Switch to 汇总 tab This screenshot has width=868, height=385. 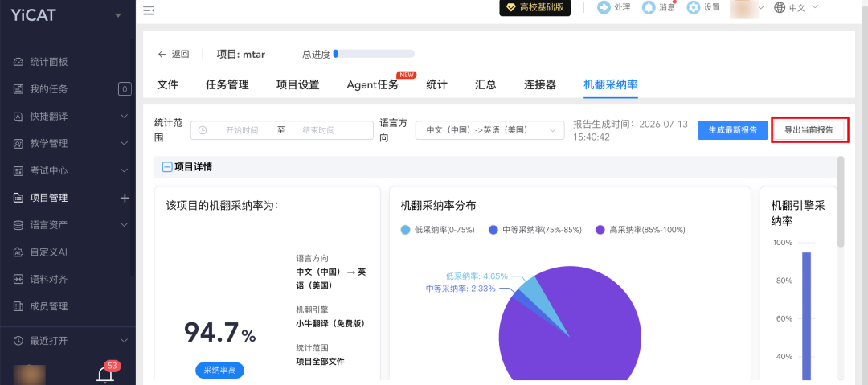click(485, 84)
